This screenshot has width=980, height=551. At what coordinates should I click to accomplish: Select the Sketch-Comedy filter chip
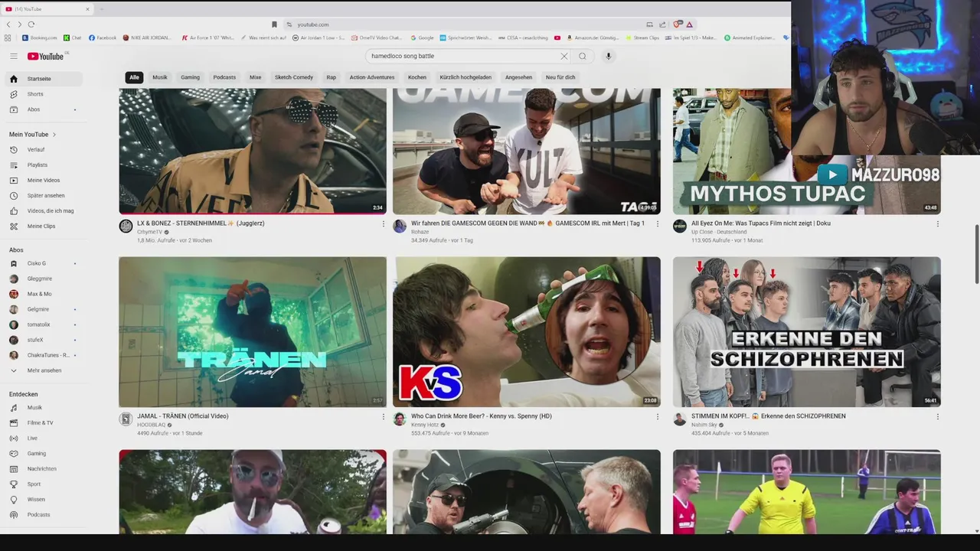point(294,77)
